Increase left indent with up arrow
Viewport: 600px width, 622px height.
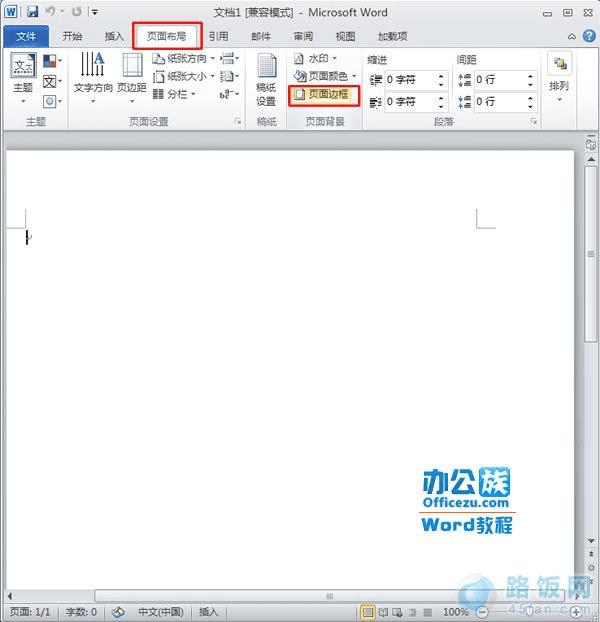tap(441, 76)
